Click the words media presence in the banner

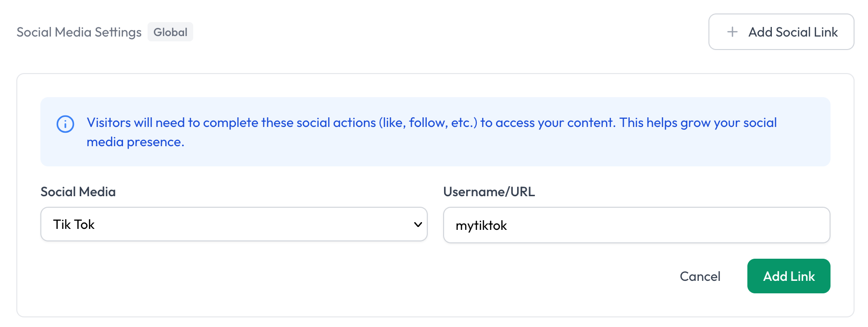(x=135, y=142)
